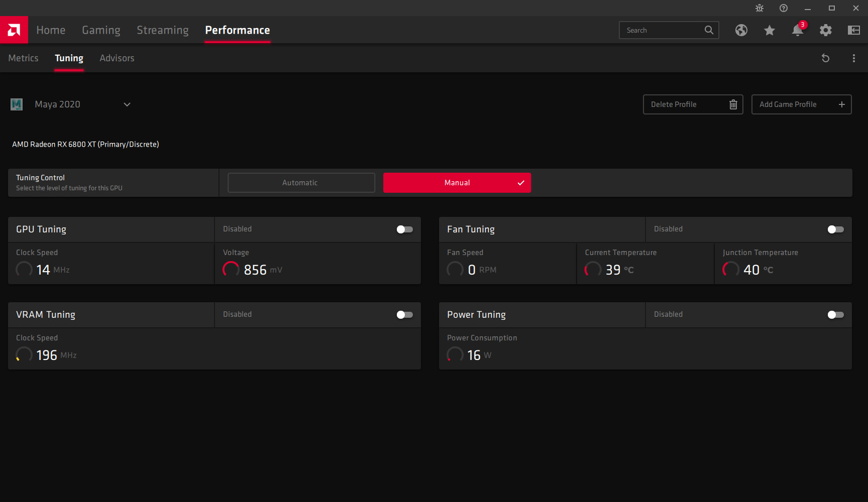This screenshot has height=502, width=868.
Task: Open the Metrics sub-tab
Action: [x=23, y=58]
